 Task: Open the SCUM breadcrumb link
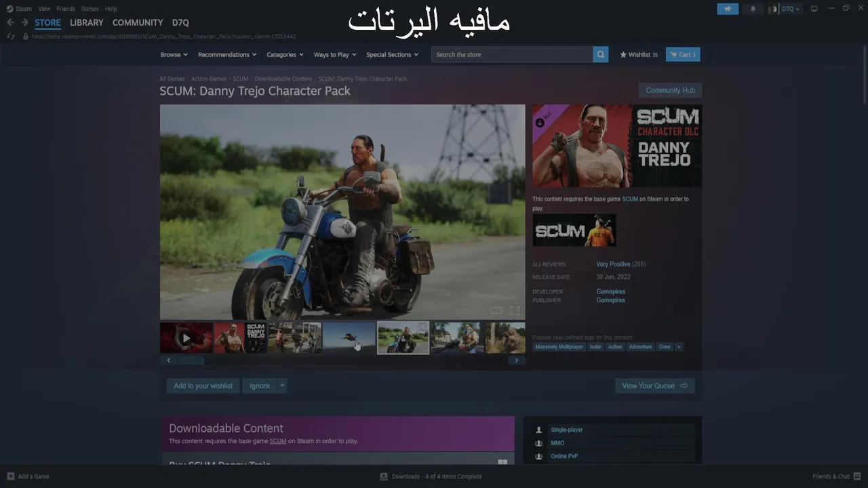click(241, 79)
